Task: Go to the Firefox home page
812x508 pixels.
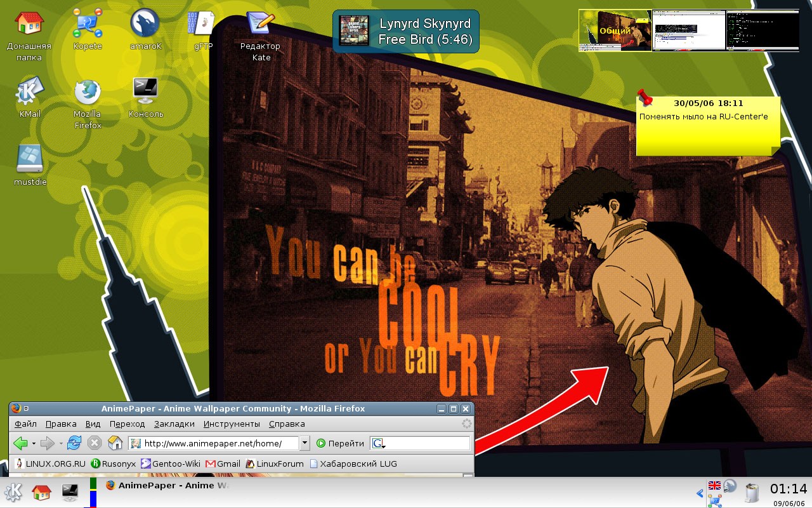Action: coord(115,443)
